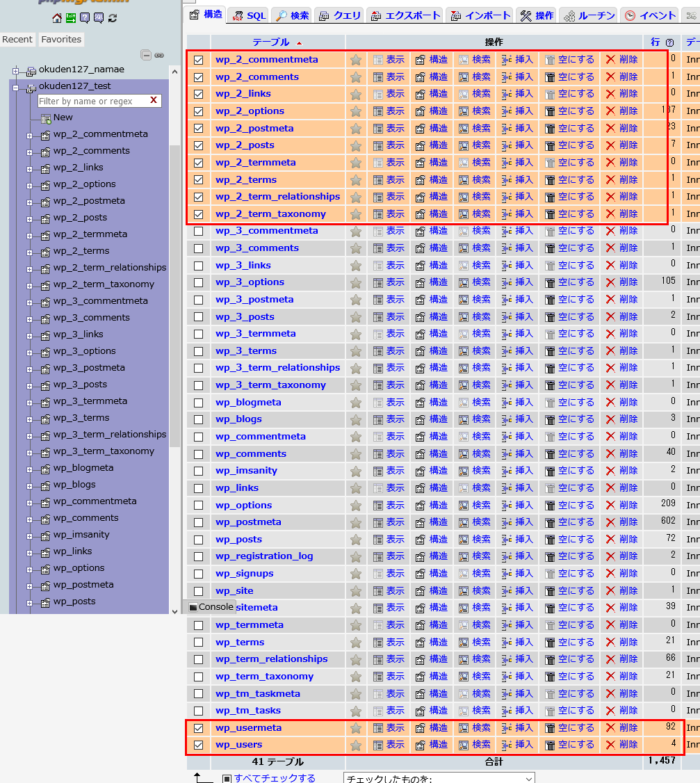The image size is (700, 783).
Task: Expand the okuden127_namae database tree
Action: point(15,70)
